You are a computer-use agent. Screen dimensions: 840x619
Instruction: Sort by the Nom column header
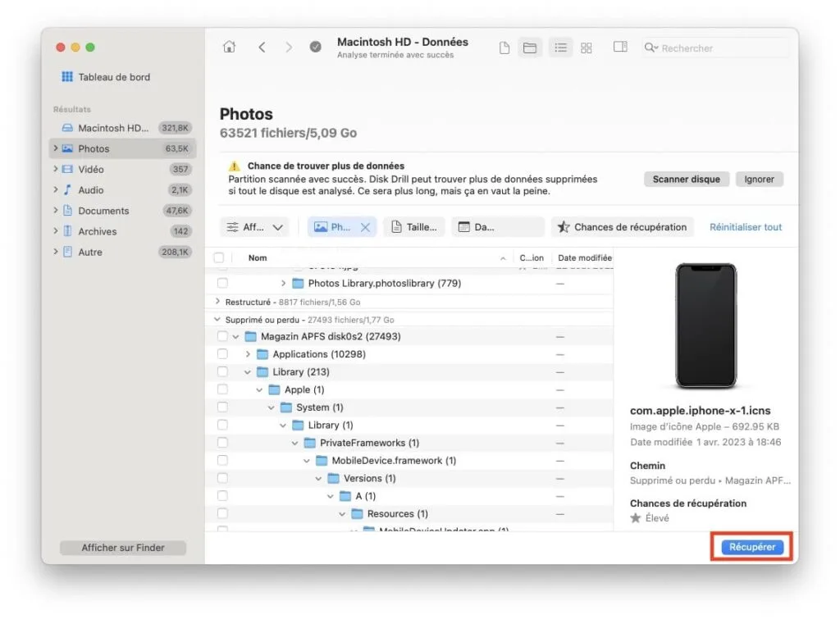point(257,257)
